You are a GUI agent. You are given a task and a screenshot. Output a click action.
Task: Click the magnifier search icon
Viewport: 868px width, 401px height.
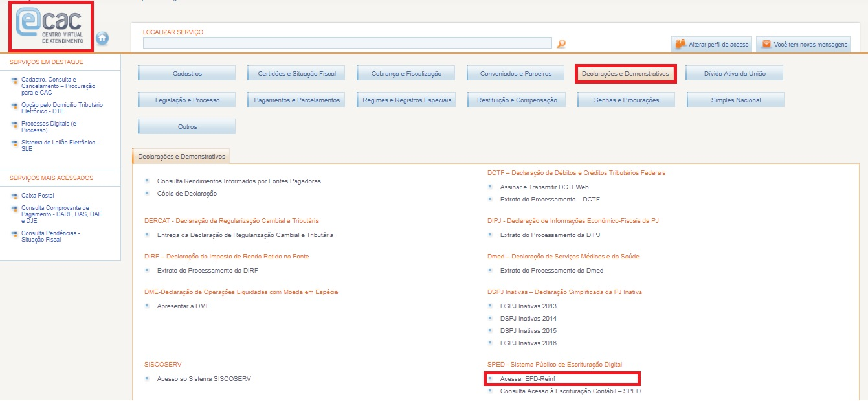coord(561,43)
